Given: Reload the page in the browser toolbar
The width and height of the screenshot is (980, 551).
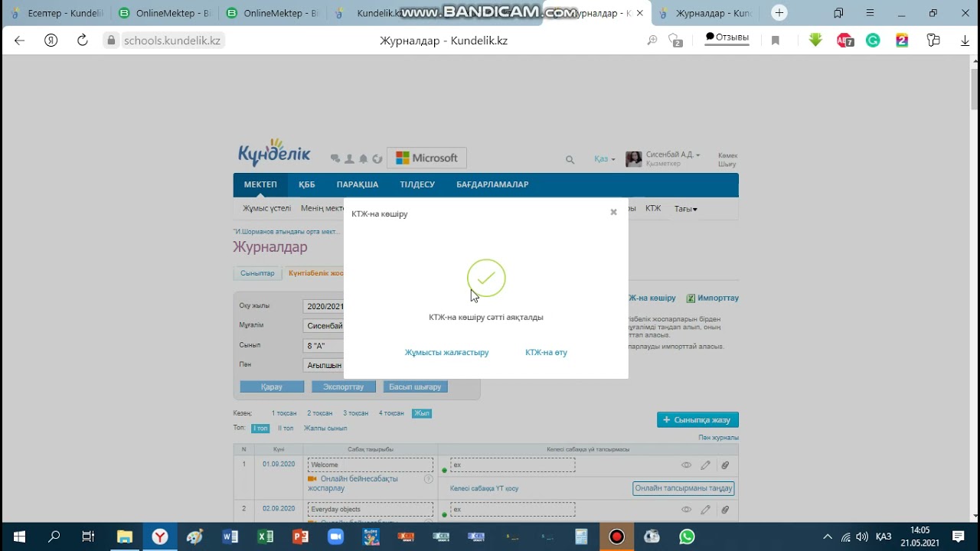Looking at the screenshot, I should click(x=82, y=41).
